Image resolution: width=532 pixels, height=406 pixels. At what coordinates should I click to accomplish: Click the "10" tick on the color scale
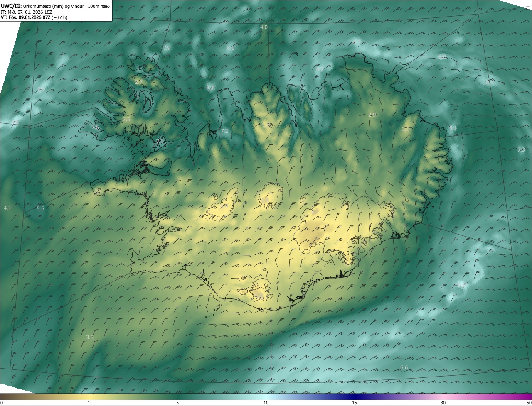[x=266, y=403]
